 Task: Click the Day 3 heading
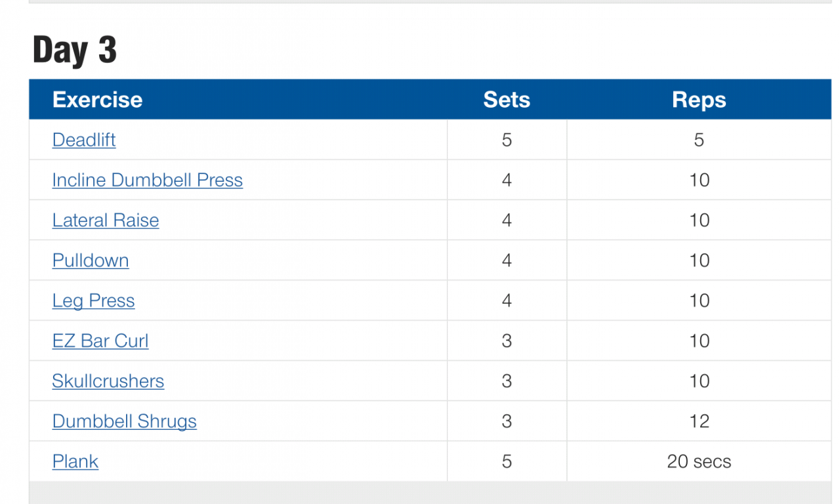pyautogui.click(x=75, y=51)
